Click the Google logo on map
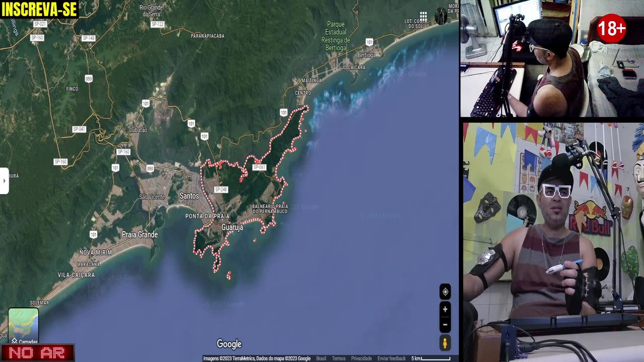This screenshot has height=362, width=644. pos(229,344)
